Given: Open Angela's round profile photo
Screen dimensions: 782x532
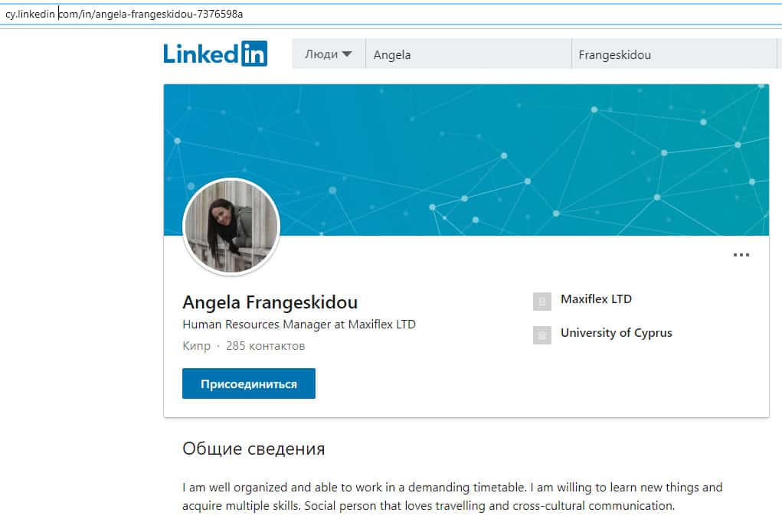Looking at the screenshot, I should point(231,227).
